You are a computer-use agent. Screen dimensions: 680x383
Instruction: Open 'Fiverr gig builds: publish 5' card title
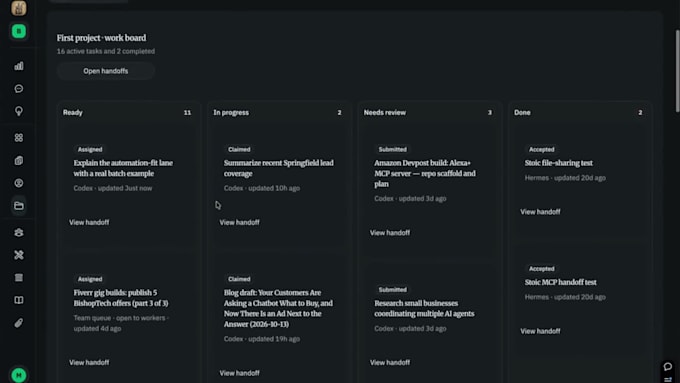click(121, 298)
